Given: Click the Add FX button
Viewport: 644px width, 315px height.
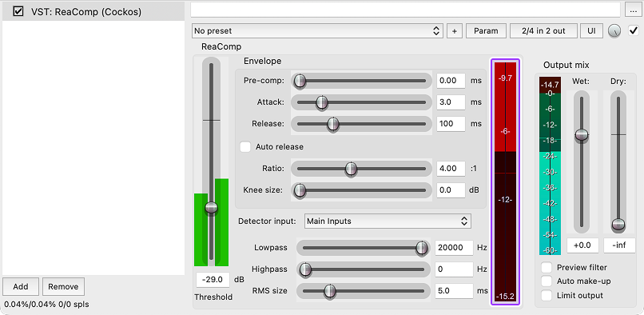Looking at the screenshot, I should point(21,287).
